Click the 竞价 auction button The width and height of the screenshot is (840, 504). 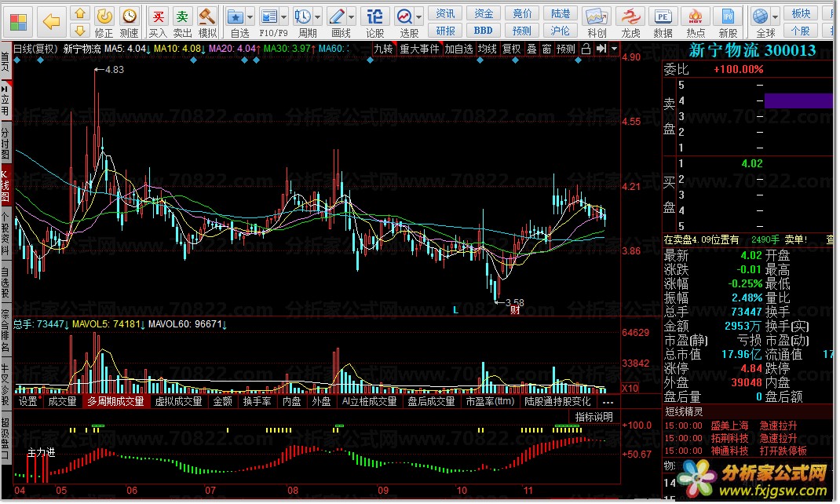click(x=522, y=13)
